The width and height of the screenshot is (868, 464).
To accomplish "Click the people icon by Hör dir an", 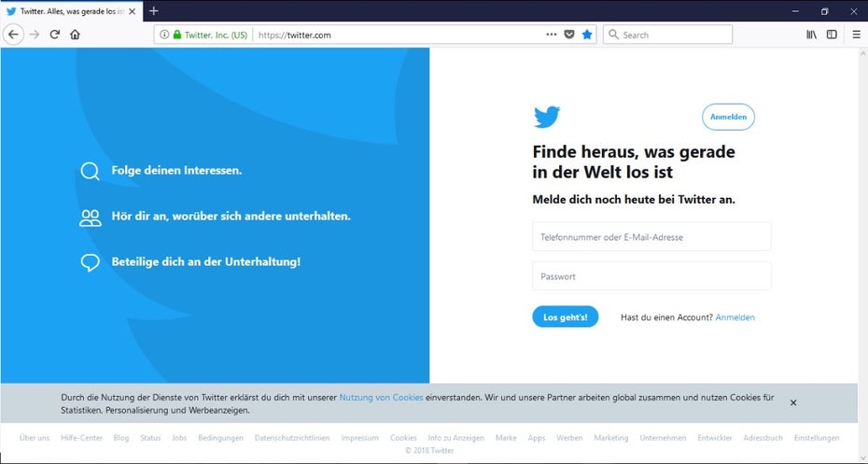I will 91,218.
